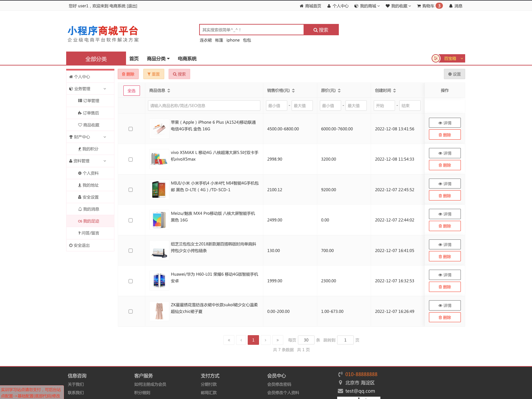Open 百宝箱 dropdown
The image size is (532, 399).
tap(453, 59)
